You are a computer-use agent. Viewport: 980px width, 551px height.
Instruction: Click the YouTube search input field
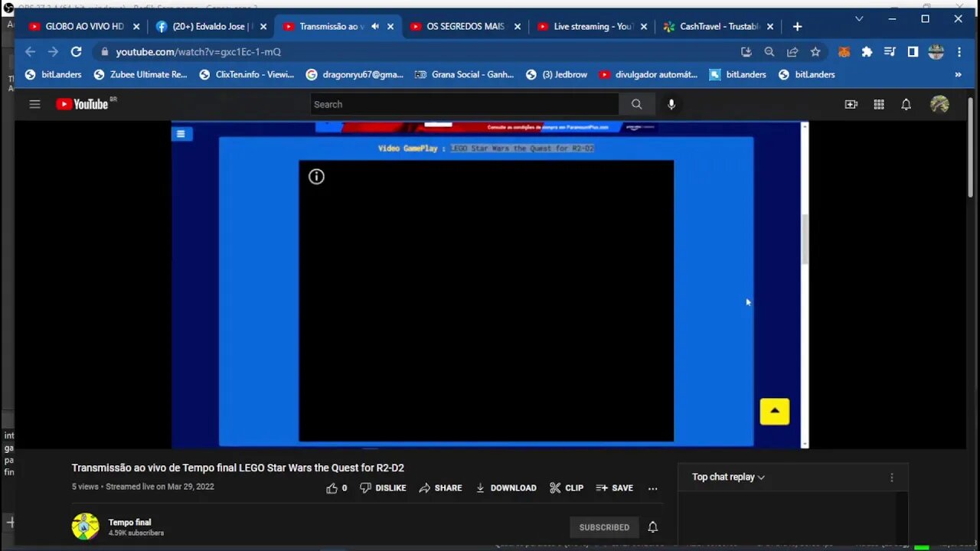pos(465,104)
